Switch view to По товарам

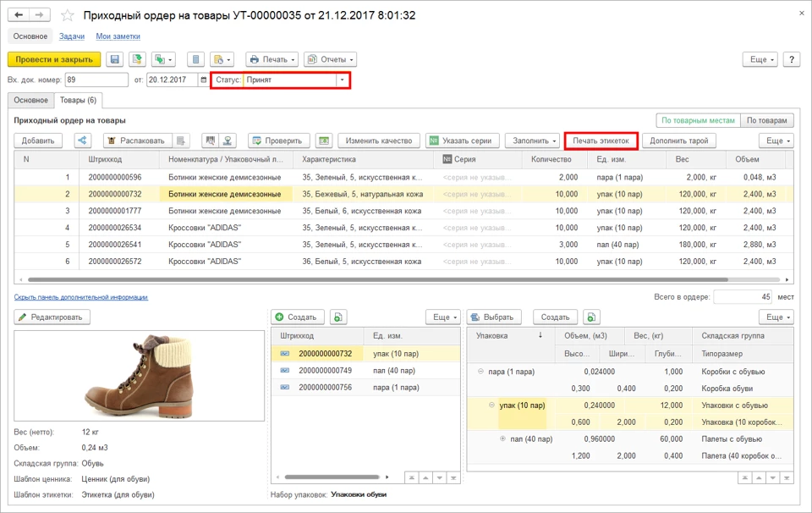pos(768,121)
